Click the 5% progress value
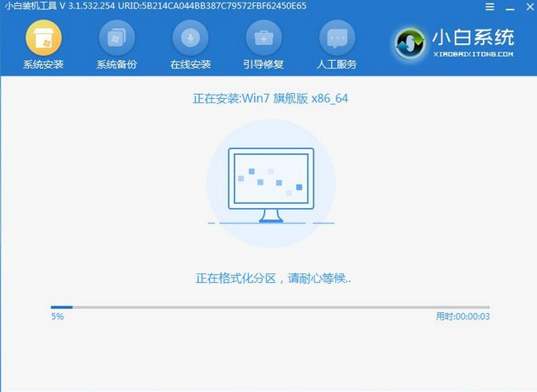This screenshot has width=537, height=392. click(58, 317)
